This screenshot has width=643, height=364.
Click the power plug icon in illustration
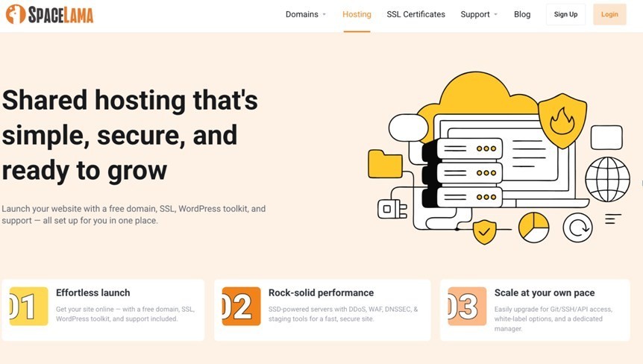(x=392, y=209)
